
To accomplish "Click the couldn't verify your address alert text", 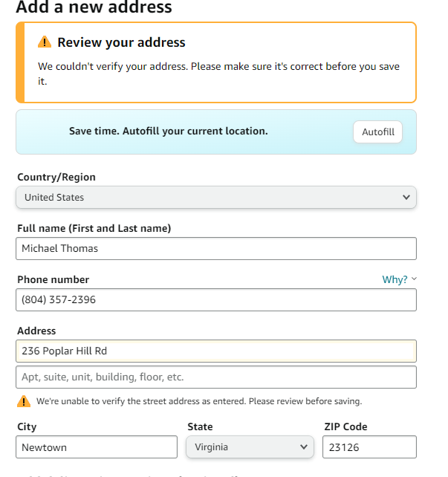I will pos(218,74).
